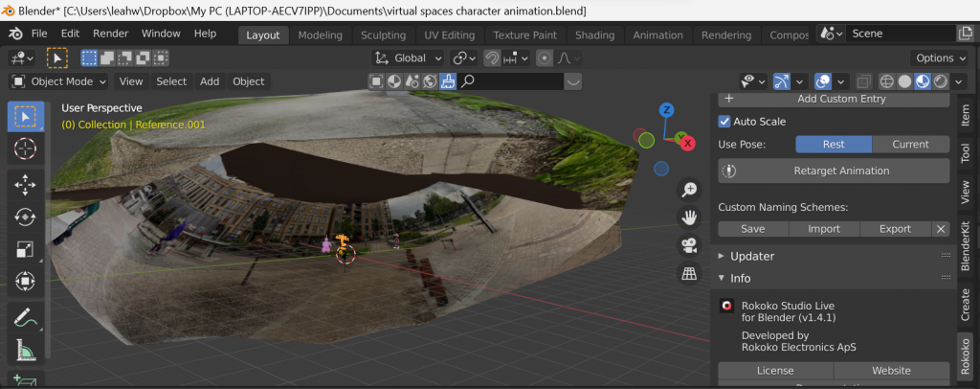Toggle the snap magnet button
980x389 pixels.
pyautogui.click(x=492, y=58)
